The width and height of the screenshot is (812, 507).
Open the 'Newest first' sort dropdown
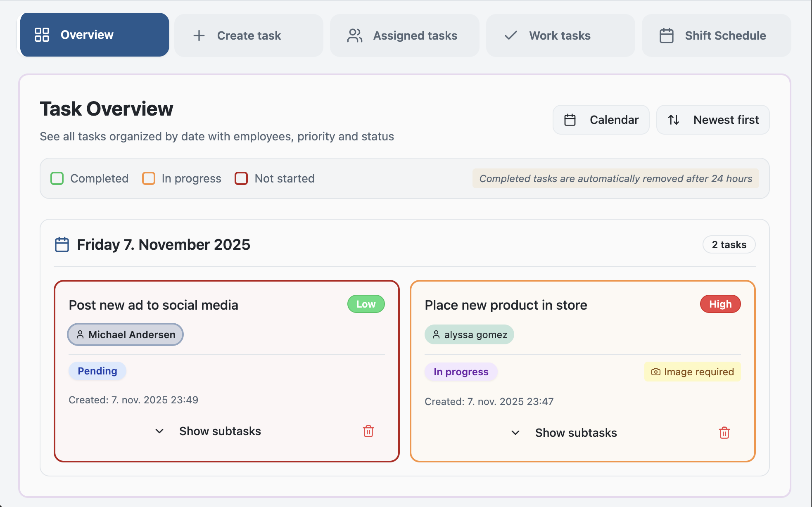click(712, 120)
